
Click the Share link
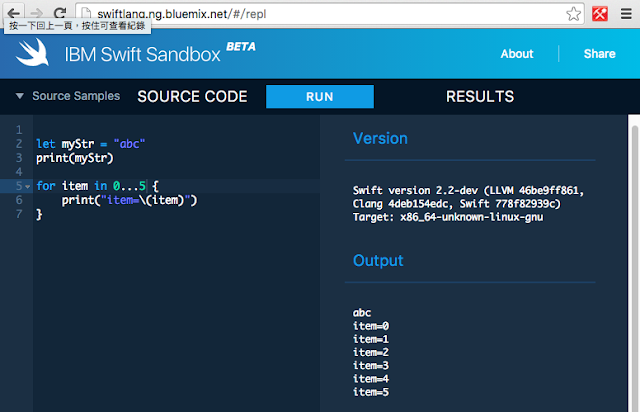click(599, 53)
